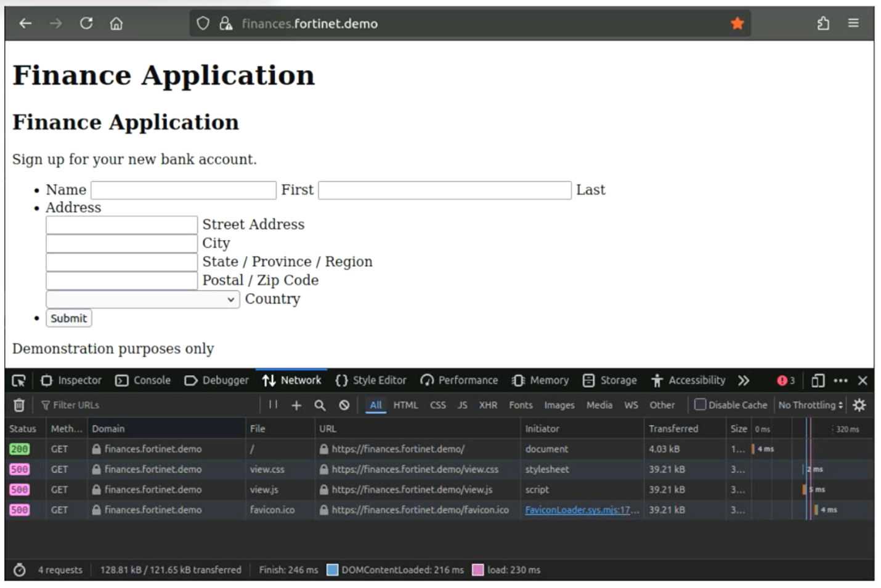Viewport: 881px width, 588px height.
Task: Select the view.css request row
Action: [439, 469]
